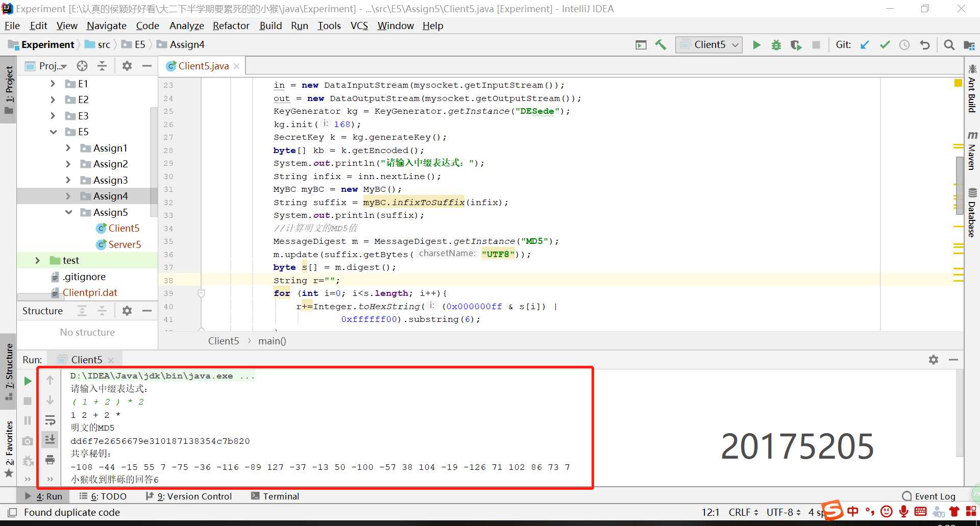Start debugging with the bug icon
Viewport: 980px width, 526px height.
(776, 45)
